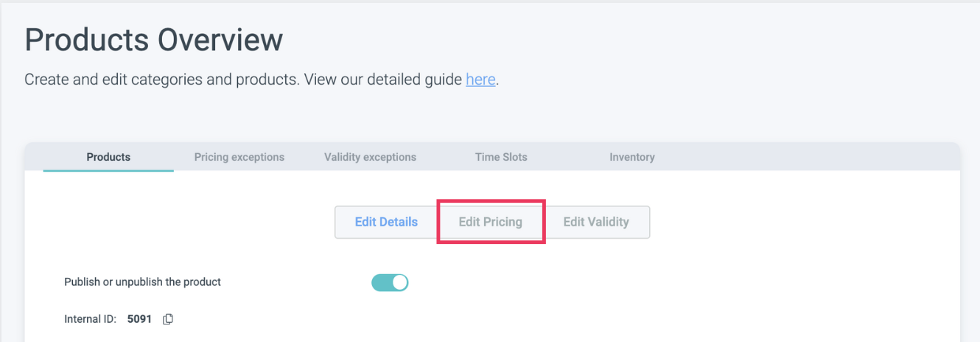Click the Edit Details button
980x342 pixels.
pos(386,222)
